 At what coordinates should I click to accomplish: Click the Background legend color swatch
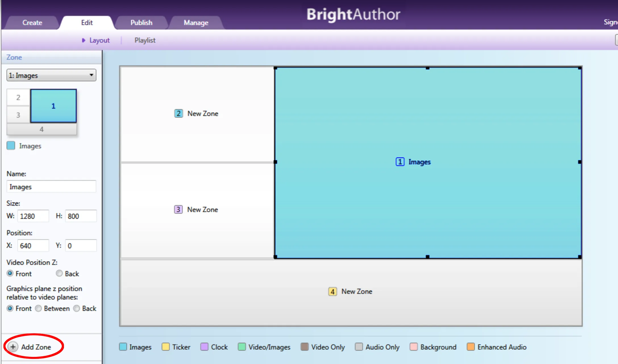pos(414,347)
